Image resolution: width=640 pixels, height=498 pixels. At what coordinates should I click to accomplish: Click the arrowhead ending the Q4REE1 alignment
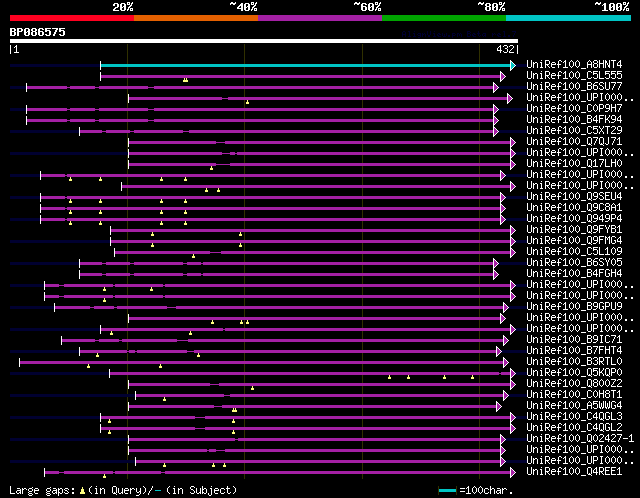click(513, 473)
